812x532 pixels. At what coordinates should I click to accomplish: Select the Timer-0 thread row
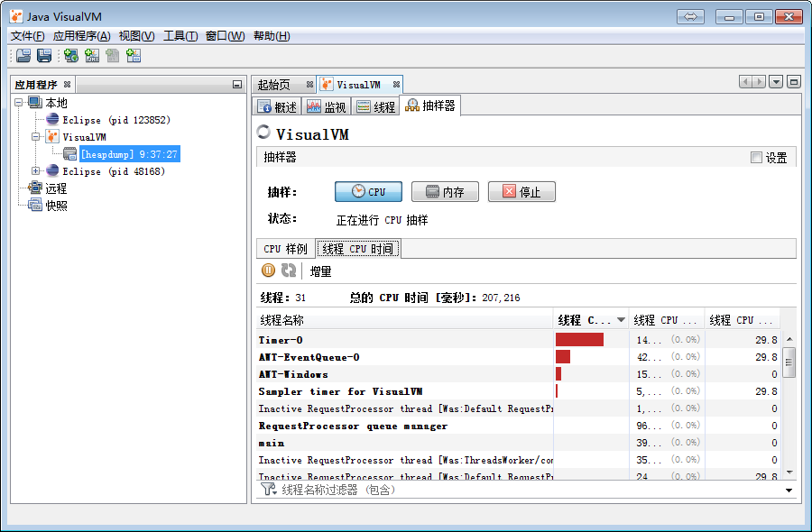click(518, 340)
